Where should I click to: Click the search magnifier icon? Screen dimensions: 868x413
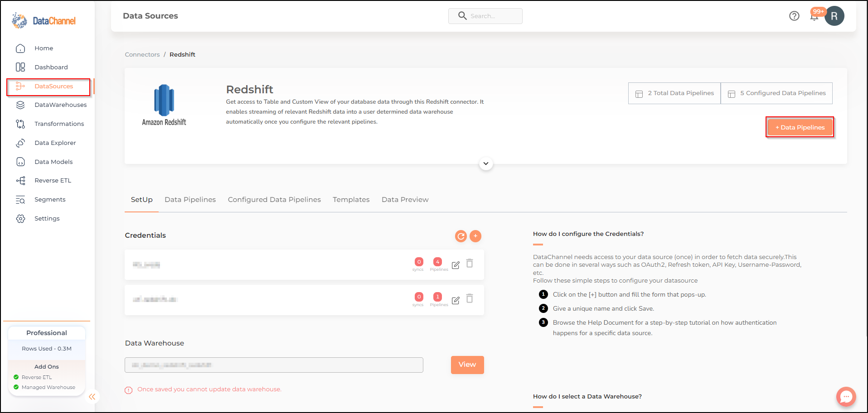462,16
